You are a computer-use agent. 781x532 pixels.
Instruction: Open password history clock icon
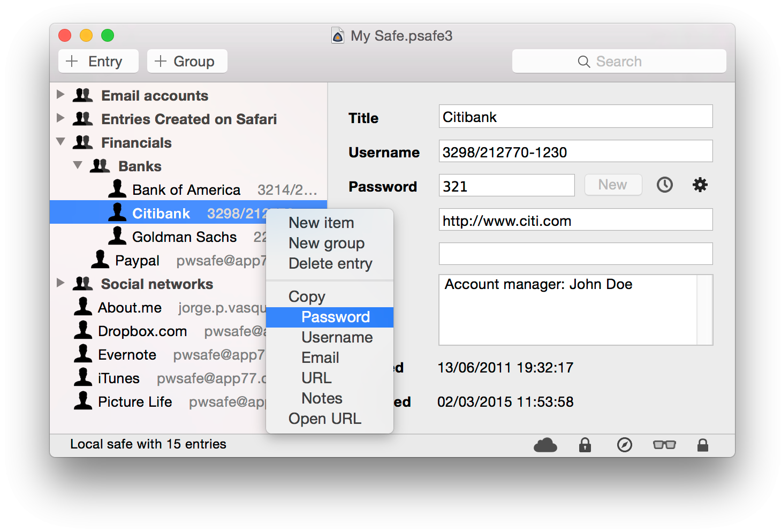(x=665, y=185)
